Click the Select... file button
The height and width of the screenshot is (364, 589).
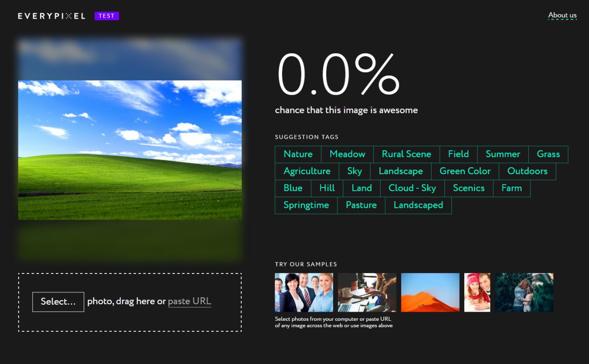58,302
